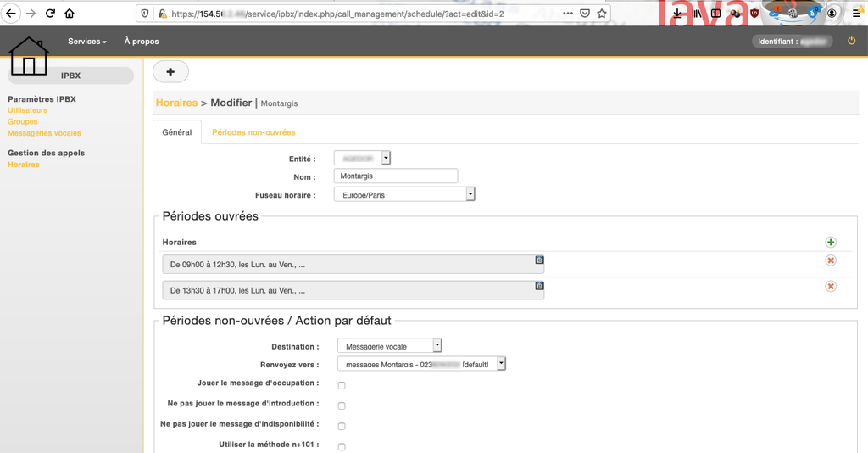Bookmark this page with star icon
The image size is (868, 453).
tap(602, 14)
